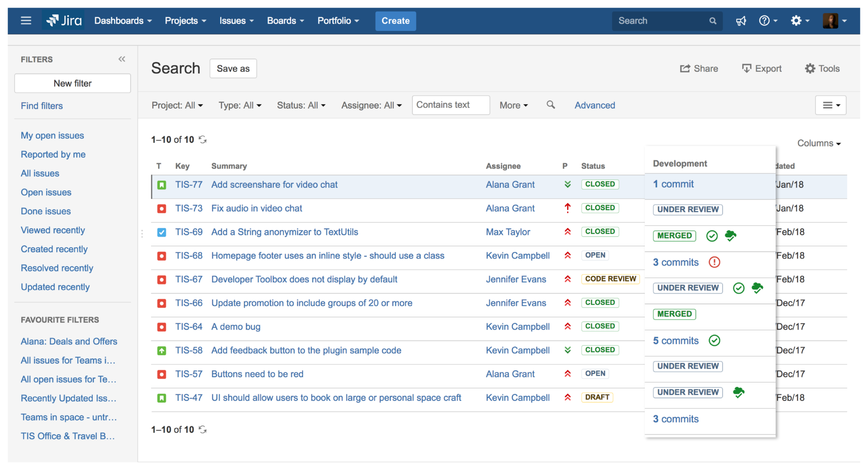Open the Columns dropdown
The width and height of the screenshot is (868, 470).
pyautogui.click(x=818, y=143)
